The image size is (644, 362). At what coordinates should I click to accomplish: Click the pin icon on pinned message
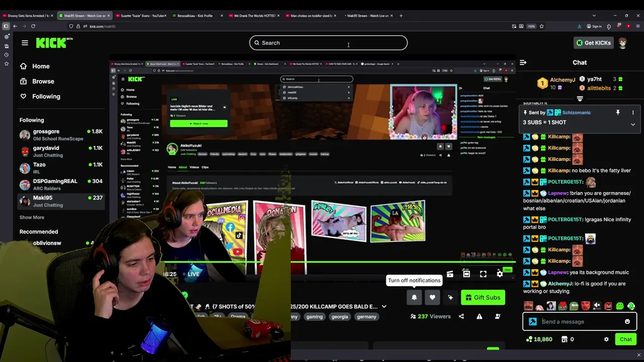coord(618,113)
